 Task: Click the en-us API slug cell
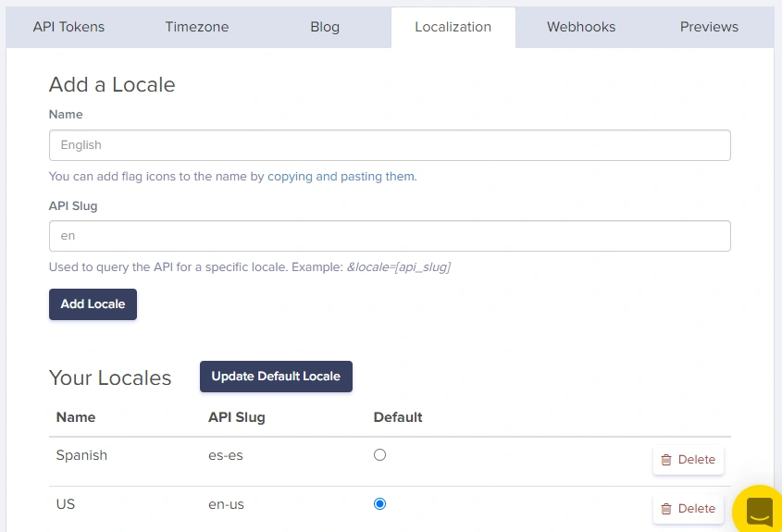(x=226, y=504)
